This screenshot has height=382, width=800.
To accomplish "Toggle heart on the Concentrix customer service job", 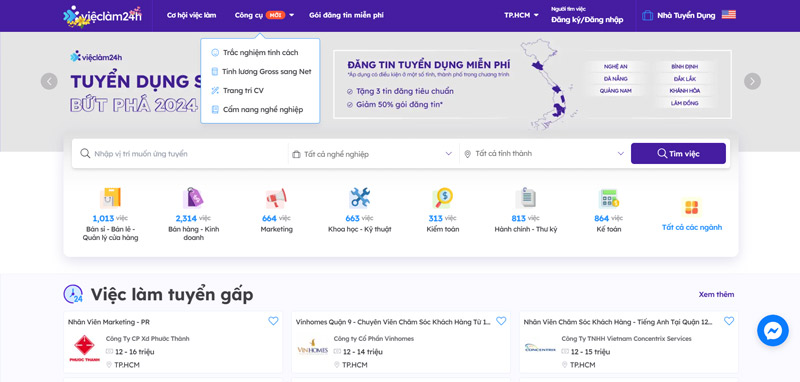I will (x=729, y=321).
